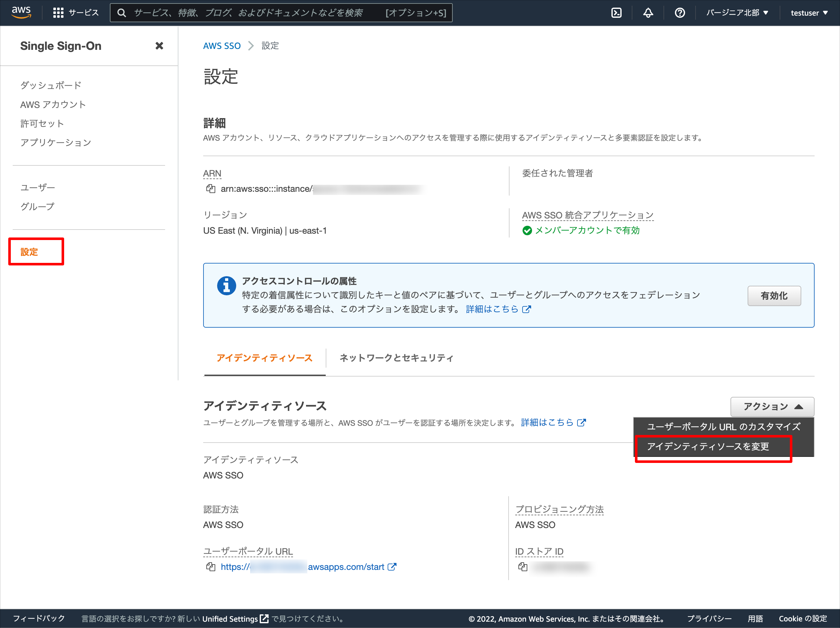Copy the ARN value icon
The height and width of the screenshot is (628, 840).
[x=211, y=189]
